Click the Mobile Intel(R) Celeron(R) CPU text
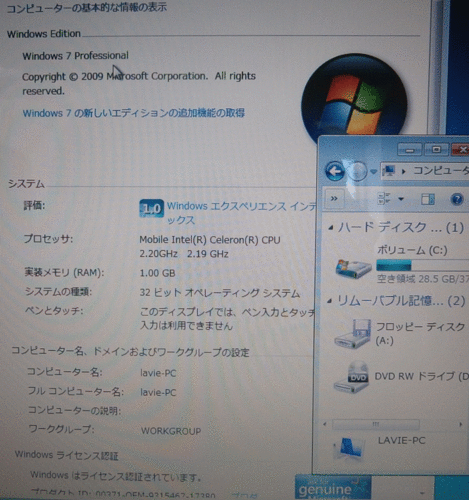469x500 pixels. (210, 240)
